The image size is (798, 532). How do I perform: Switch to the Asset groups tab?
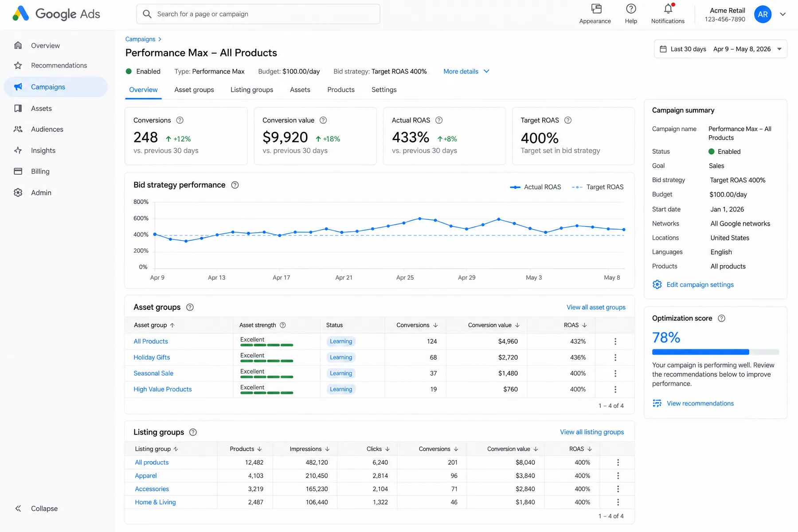tap(194, 90)
